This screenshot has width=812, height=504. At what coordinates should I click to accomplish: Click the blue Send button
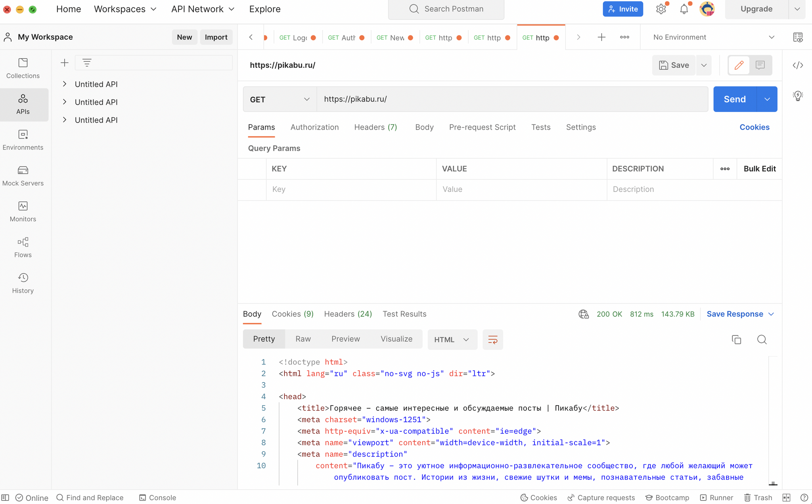coord(735,99)
